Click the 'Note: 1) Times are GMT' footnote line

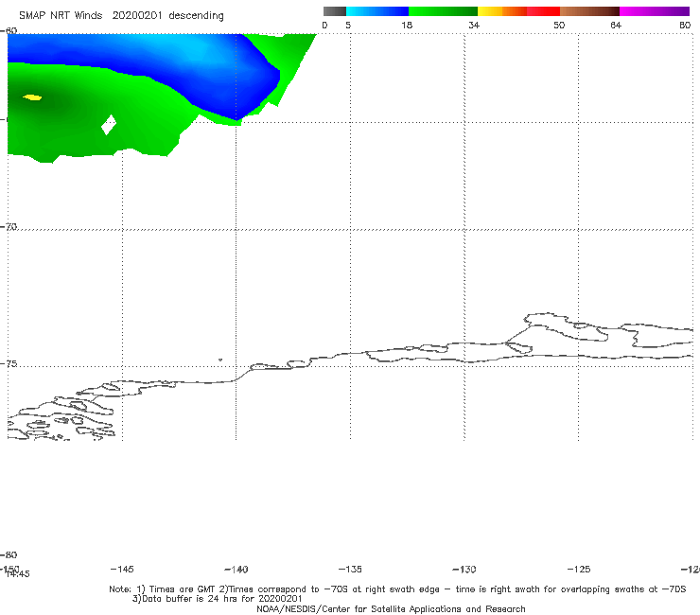pos(397,589)
